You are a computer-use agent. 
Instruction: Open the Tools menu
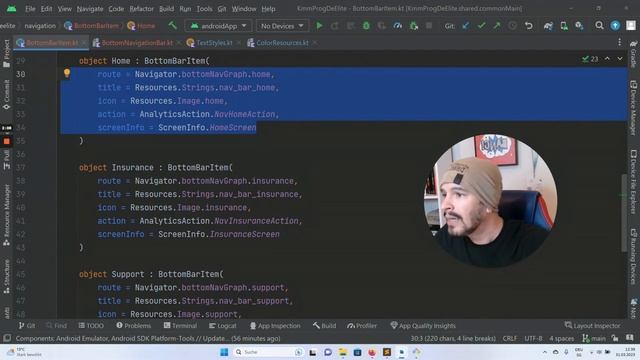(204, 9)
